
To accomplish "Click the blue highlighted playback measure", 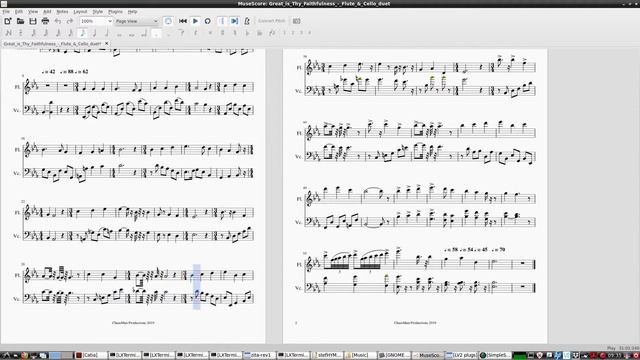I will pyautogui.click(x=197, y=287).
